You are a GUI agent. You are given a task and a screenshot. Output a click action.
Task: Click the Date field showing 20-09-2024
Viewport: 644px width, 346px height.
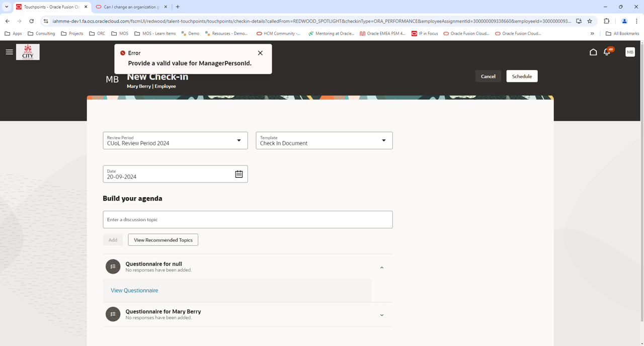point(175,174)
